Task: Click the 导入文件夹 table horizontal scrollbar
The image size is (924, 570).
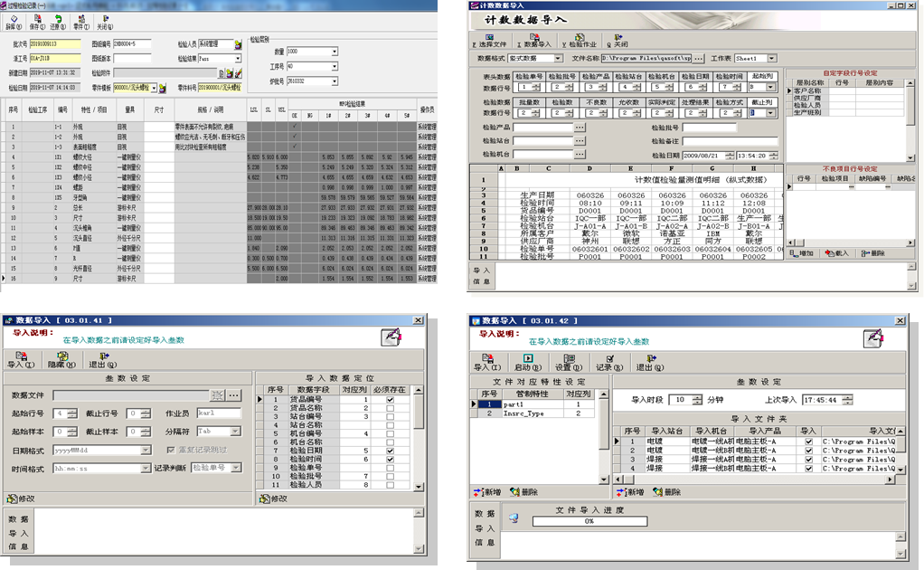Action: pos(754,480)
